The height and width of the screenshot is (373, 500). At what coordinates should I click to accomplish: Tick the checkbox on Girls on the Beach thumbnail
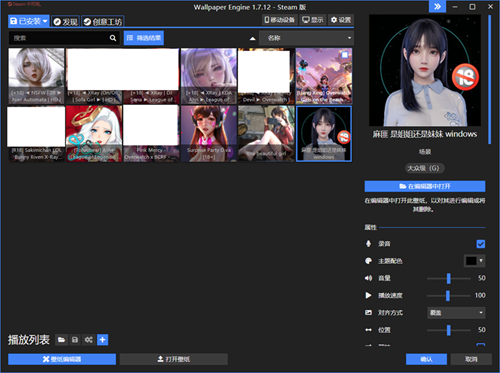(x=345, y=54)
